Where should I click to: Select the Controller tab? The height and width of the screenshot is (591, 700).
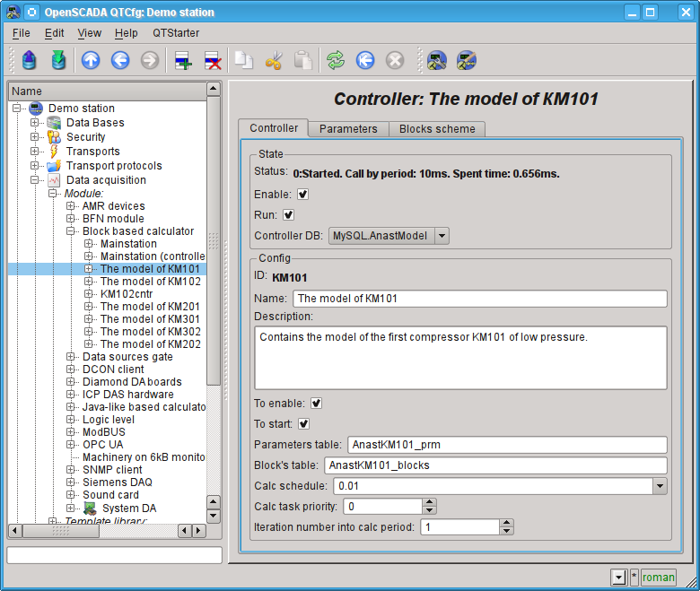274,128
